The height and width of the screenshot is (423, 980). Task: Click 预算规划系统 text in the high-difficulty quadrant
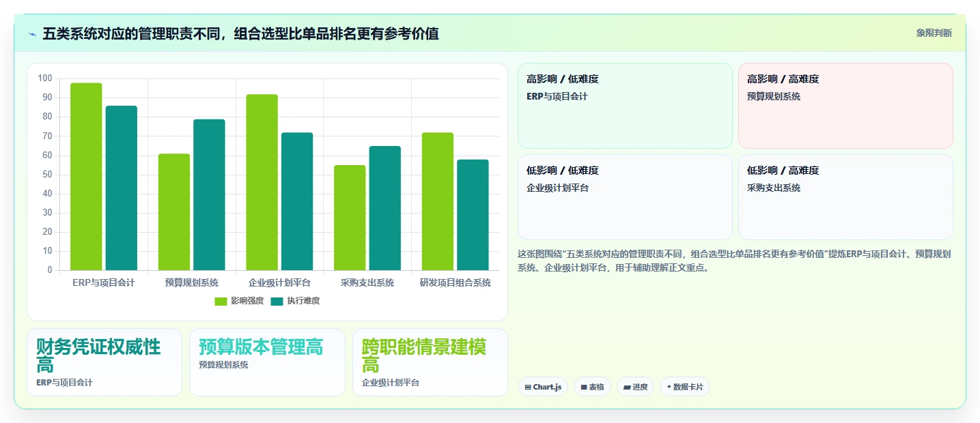tap(774, 96)
